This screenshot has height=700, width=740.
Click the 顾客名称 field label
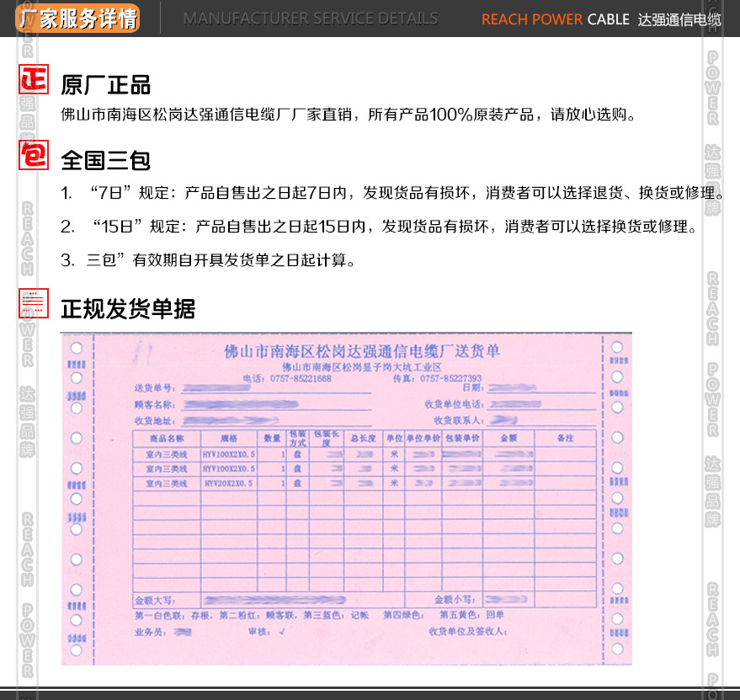[155, 405]
